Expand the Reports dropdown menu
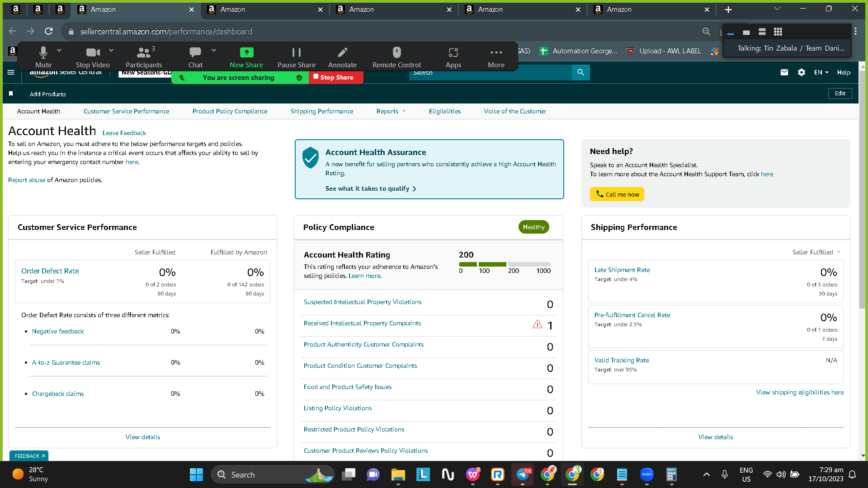This screenshot has width=868, height=488. [x=391, y=111]
